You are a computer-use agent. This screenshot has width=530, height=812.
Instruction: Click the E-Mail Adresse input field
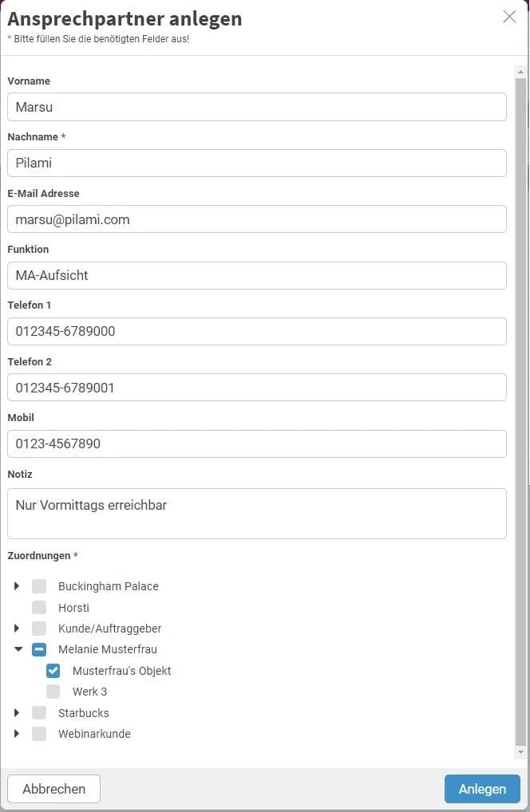point(257,219)
